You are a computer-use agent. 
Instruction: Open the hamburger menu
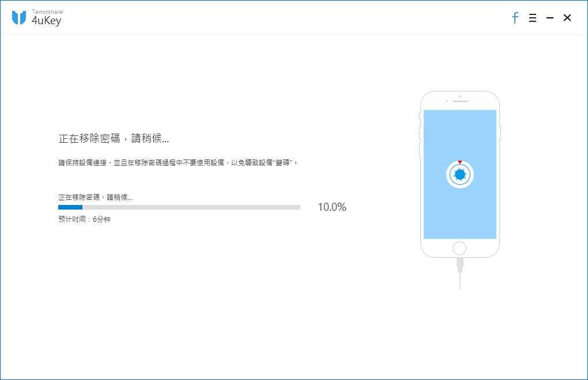coord(533,18)
